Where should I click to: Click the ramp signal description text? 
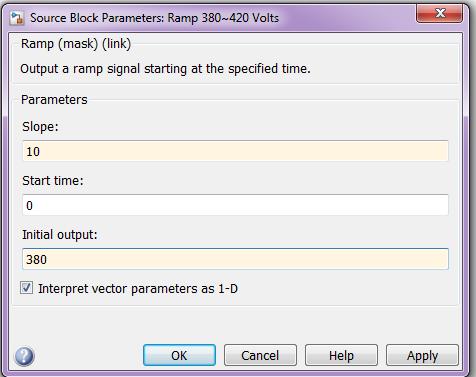click(165, 69)
